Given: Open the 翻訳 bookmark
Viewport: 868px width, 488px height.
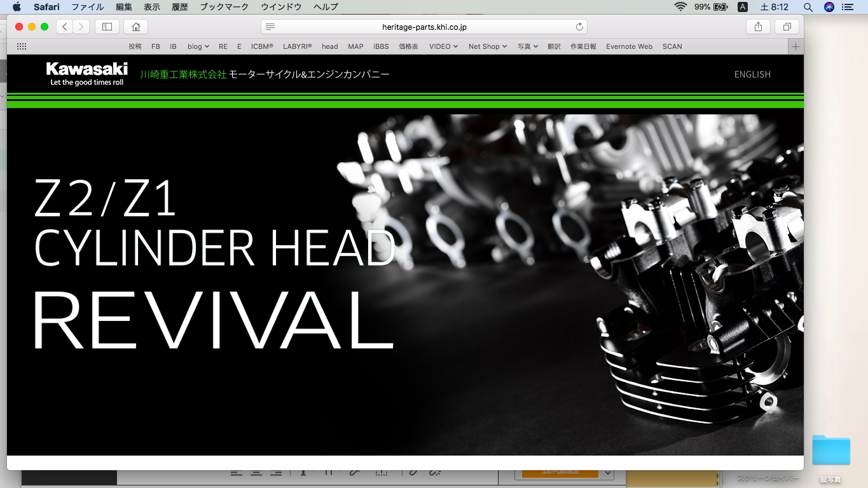Looking at the screenshot, I should point(554,46).
